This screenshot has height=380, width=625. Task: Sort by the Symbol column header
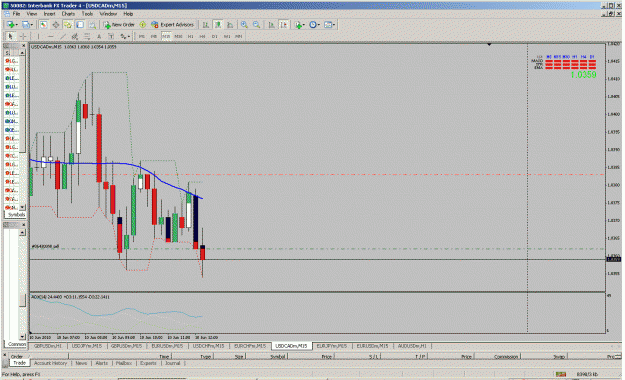point(277,356)
